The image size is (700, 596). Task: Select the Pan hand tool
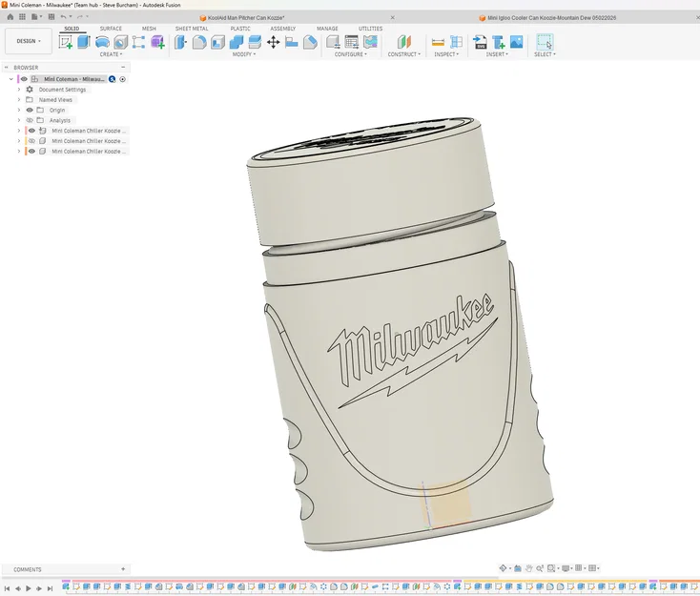pos(529,568)
